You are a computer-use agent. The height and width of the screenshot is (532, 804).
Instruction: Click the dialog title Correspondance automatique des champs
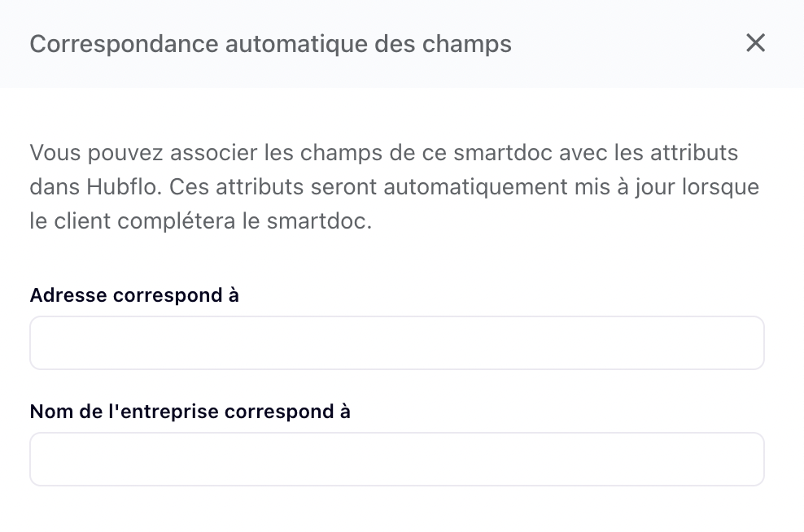coord(271,44)
